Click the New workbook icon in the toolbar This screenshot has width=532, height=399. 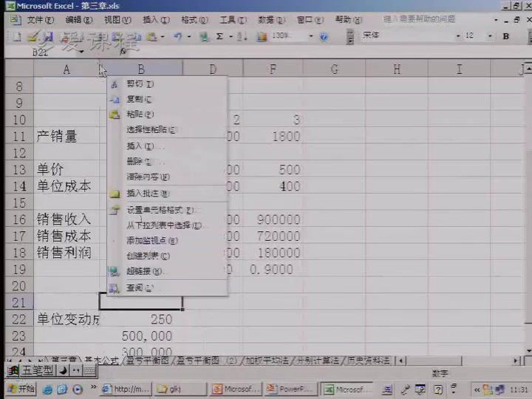pos(17,36)
